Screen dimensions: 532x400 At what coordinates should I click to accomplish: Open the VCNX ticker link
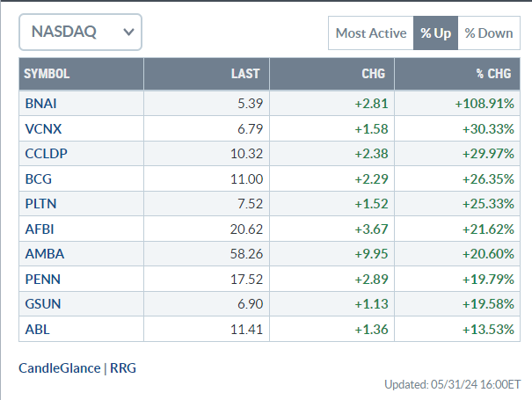[41, 128]
